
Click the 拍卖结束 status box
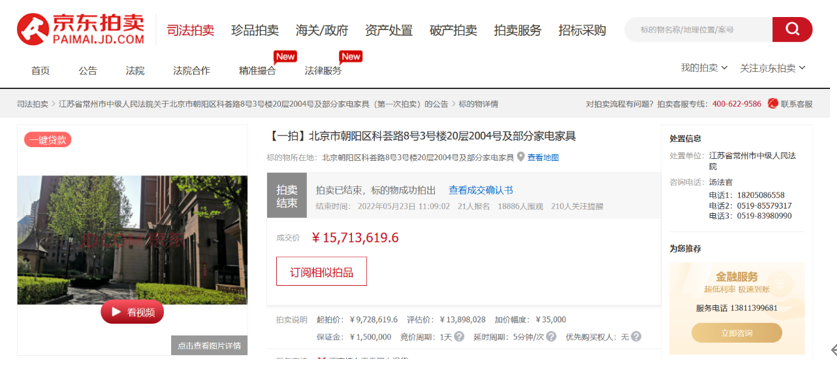coord(287,195)
